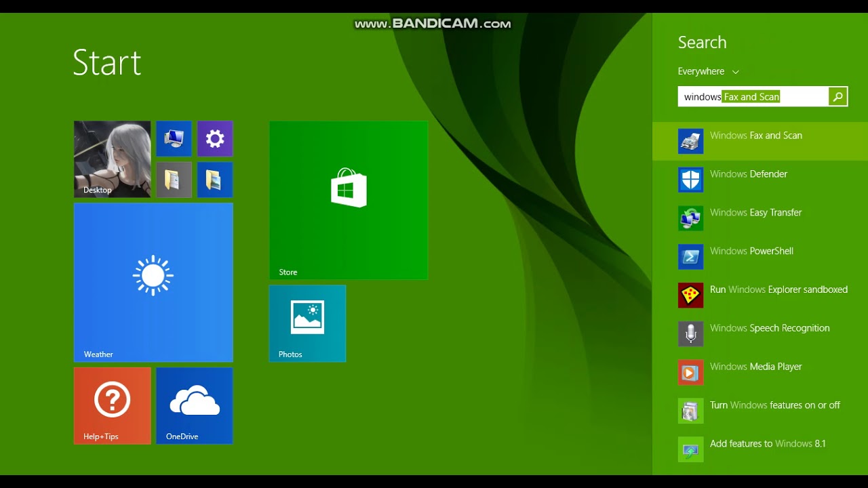This screenshot has width=868, height=488.
Task: Open the Windows Easy Transfer result
Action: point(760,218)
